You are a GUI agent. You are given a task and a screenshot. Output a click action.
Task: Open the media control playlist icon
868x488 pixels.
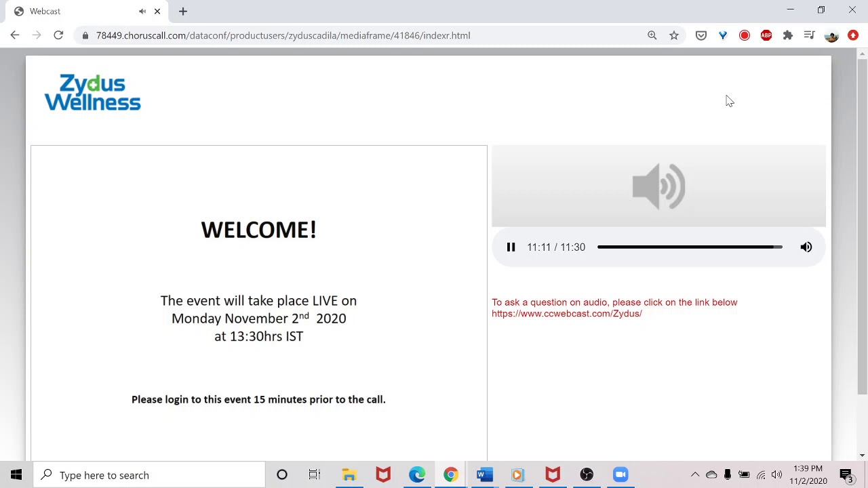pyautogui.click(x=809, y=35)
